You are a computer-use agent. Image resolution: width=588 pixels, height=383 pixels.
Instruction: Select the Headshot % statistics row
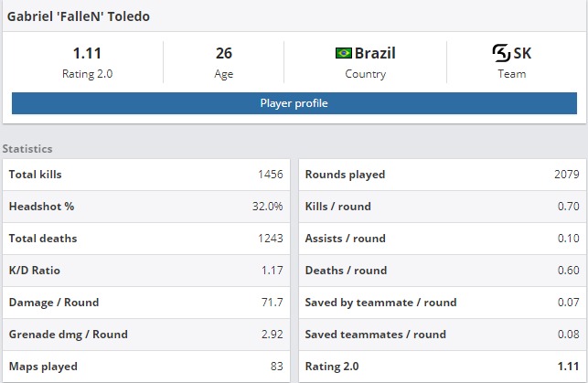coord(146,207)
